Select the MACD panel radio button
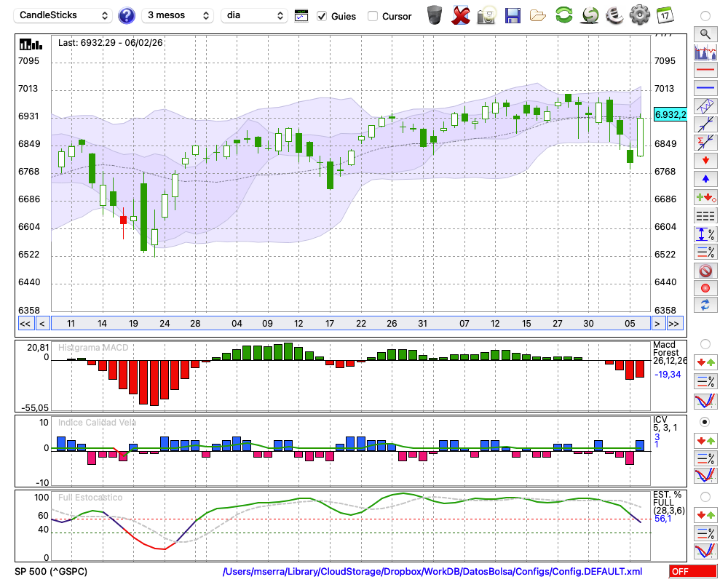The height and width of the screenshot is (582, 728). pyautogui.click(x=705, y=344)
